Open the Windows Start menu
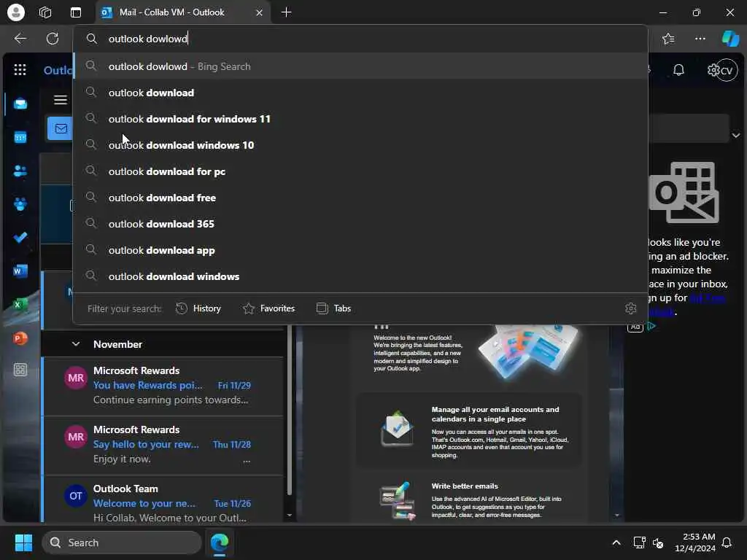Screen dimensions: 747x560 (x=23, y=542)
